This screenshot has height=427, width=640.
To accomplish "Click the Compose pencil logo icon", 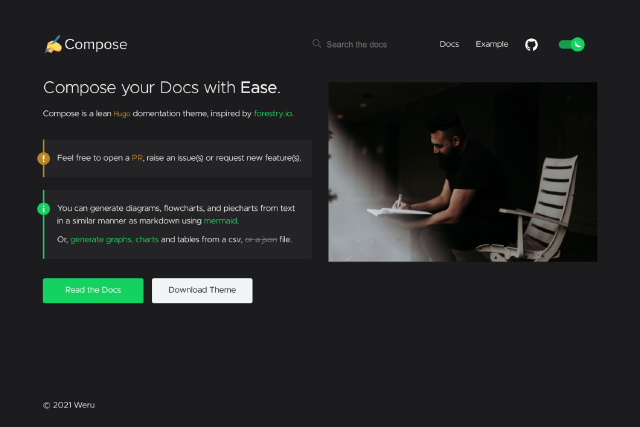I will click(x=53, y=44).
